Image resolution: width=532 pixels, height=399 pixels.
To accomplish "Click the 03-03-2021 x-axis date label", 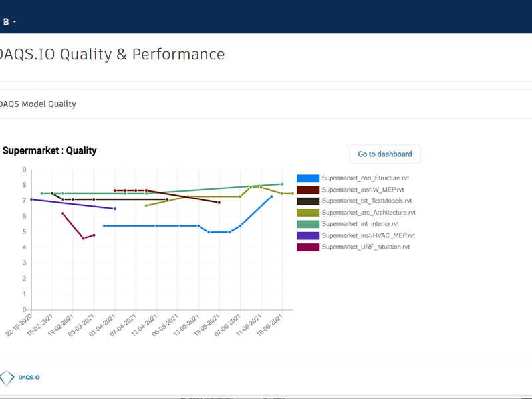I will pos(81,325).
